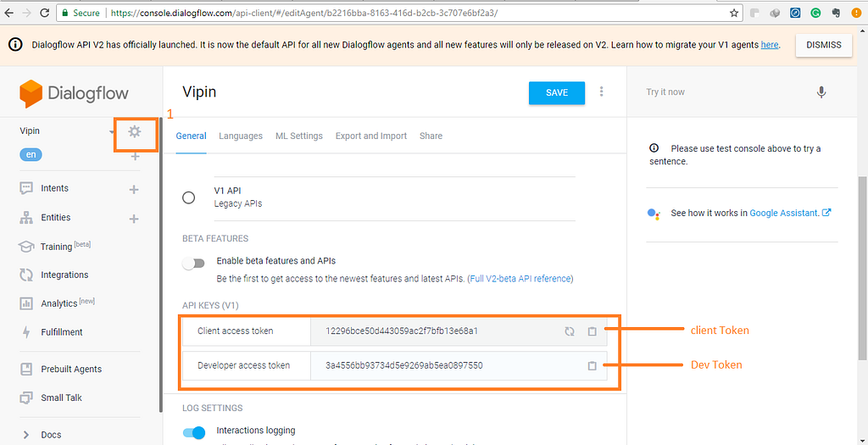Add a new intent with plus icon
This screenshot has height=445, width=868.
(x=134, y=189)
